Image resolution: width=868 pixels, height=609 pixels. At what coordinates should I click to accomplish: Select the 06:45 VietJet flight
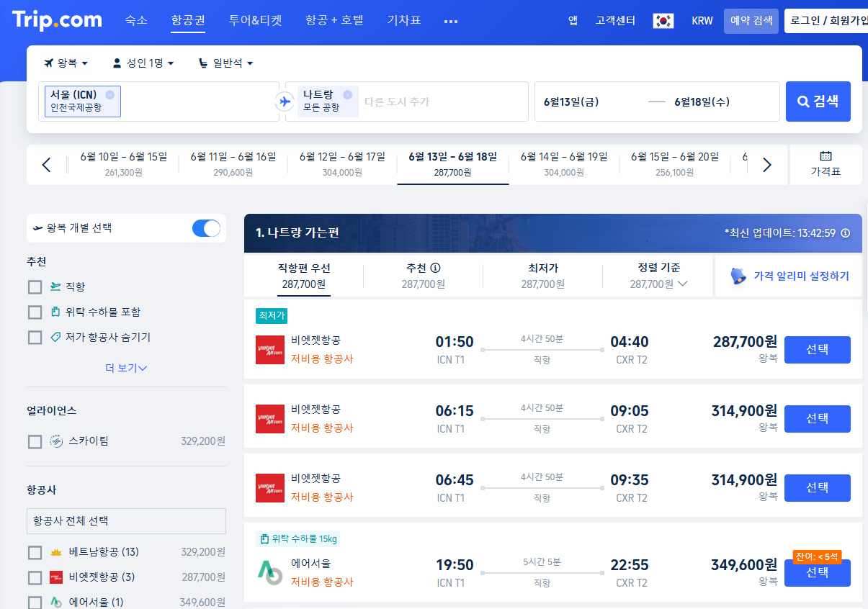(817, 488)
